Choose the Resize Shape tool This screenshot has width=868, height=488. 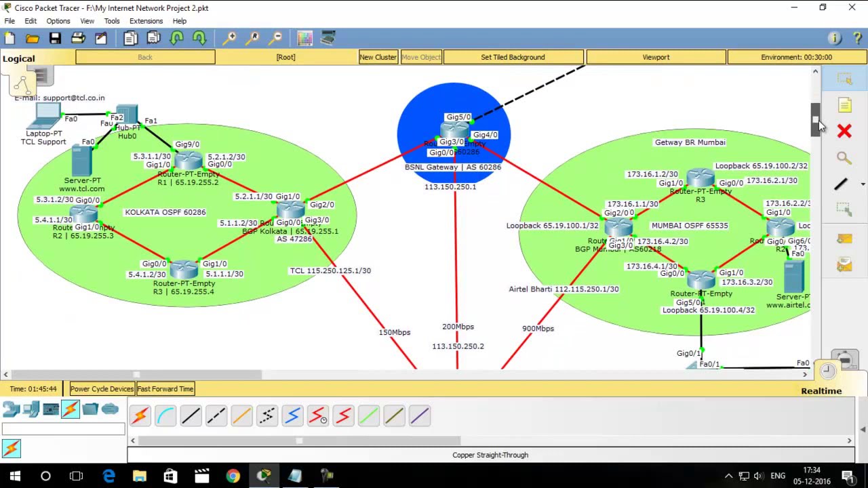click(x=844, y=210)
